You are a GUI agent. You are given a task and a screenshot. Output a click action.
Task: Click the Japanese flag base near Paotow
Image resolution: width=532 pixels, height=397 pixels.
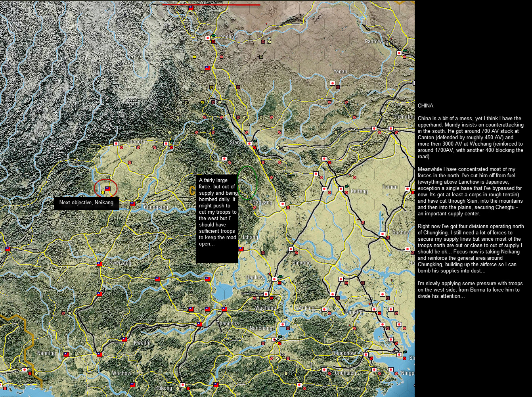[x=399, y=53]
